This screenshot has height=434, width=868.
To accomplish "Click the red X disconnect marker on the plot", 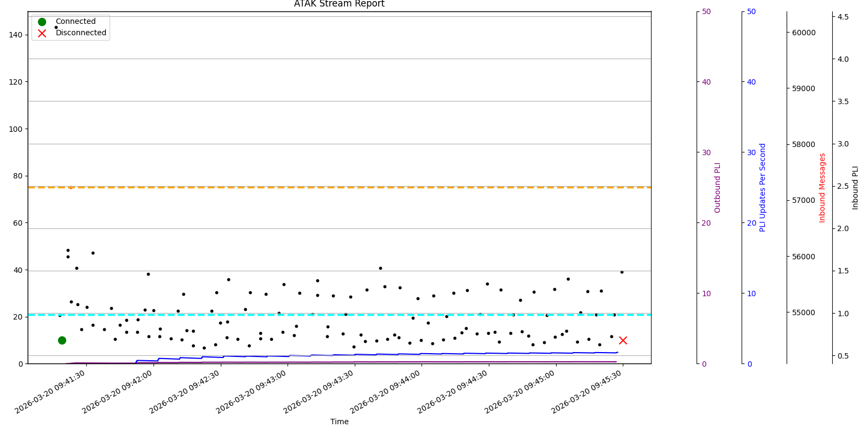I will point(623,340).
